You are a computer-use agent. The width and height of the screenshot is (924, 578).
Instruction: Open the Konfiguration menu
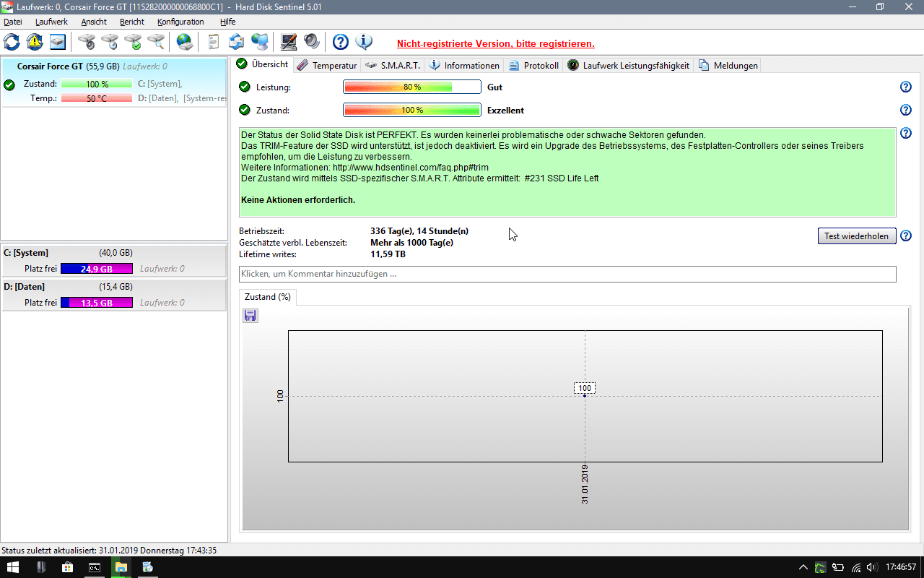click(x=180, y=22)
